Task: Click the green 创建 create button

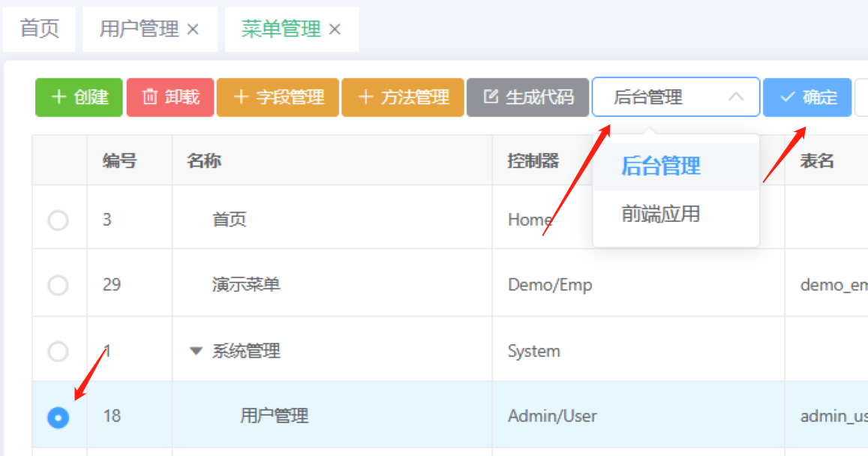Action: point(79,97)
